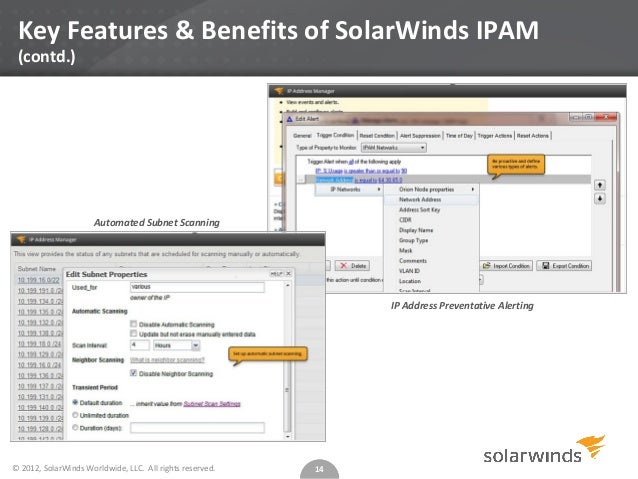Click the Edit Alert warning triangle icon

289,119
